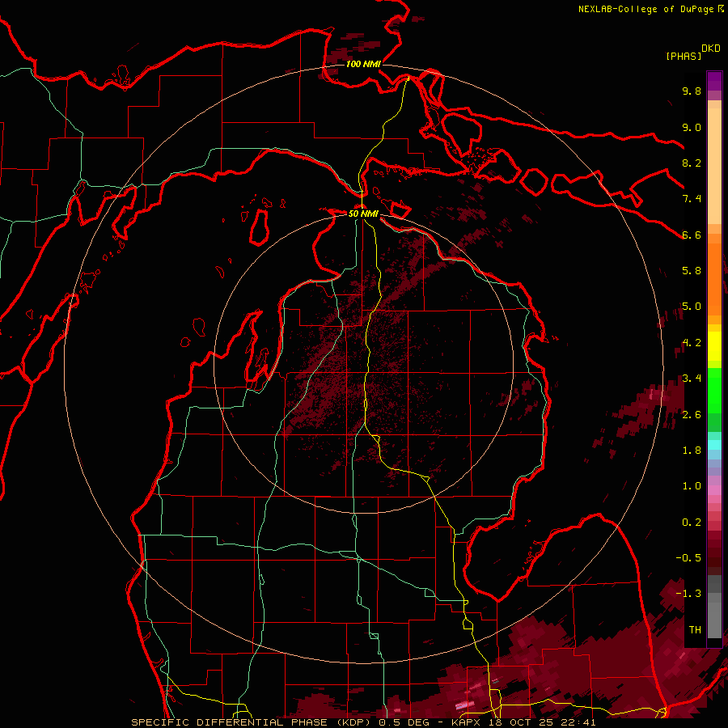Pick the purple band atop the color bar
This screenshot has height=728, width=728.
click(x=714, y=81)
